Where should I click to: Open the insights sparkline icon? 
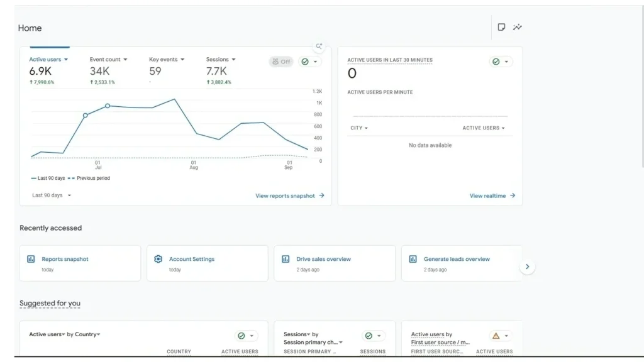518,27
